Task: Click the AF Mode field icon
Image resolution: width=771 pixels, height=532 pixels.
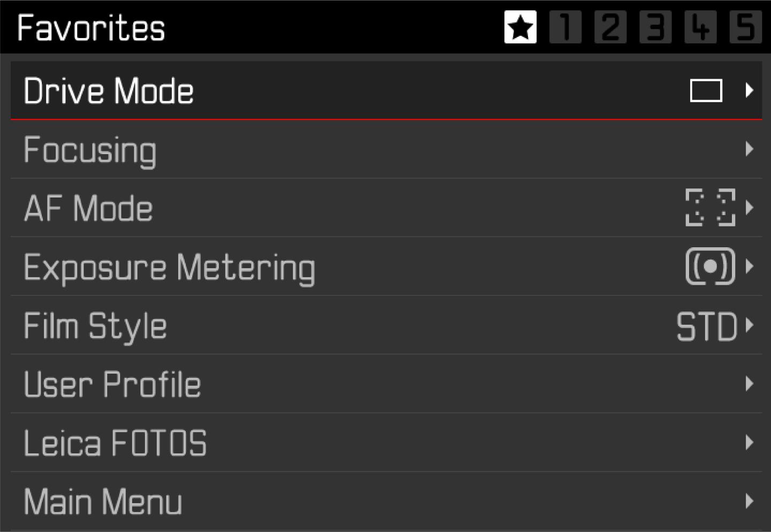Action: pyautogui.click(x=710, y=208)
